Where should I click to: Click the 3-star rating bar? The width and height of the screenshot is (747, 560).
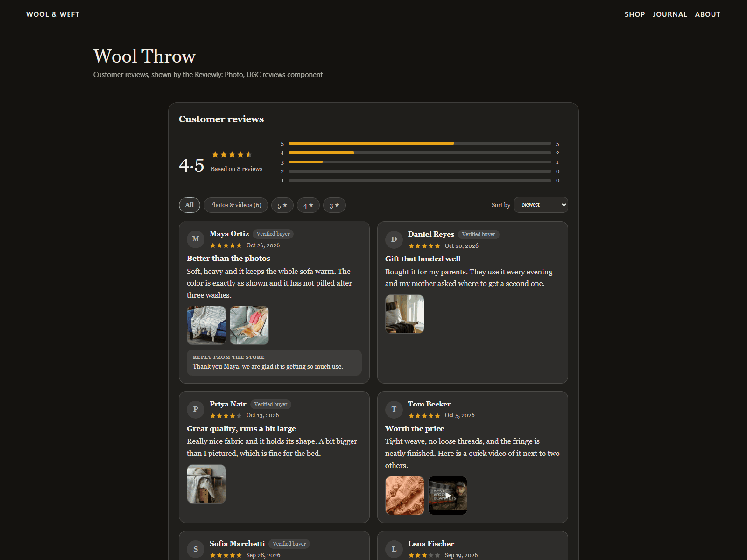[x=420, y=162]
